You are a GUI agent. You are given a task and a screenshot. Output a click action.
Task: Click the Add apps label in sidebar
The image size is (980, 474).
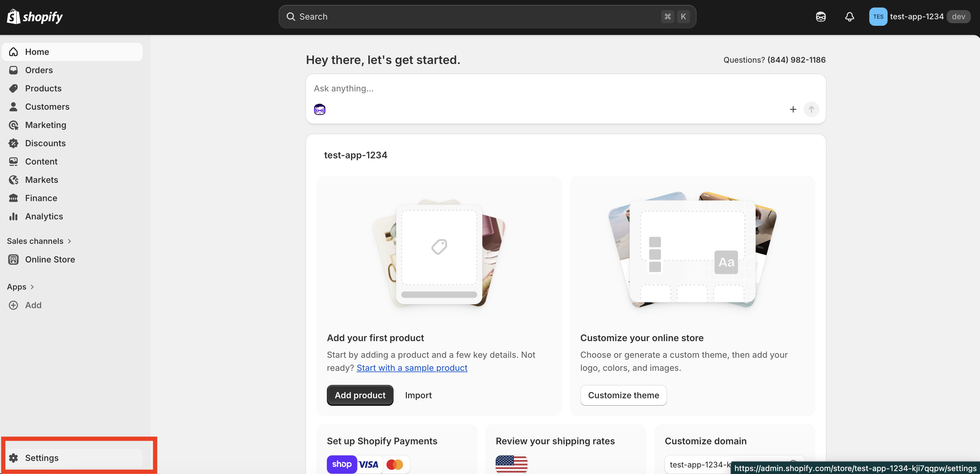click(x=34, y=305)
